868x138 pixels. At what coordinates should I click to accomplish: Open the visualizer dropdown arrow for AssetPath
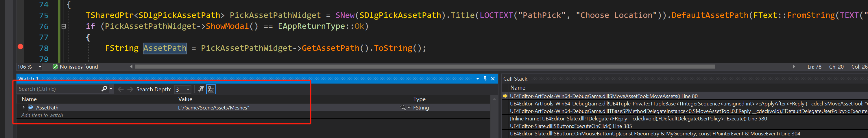click(x=409, y=107)
